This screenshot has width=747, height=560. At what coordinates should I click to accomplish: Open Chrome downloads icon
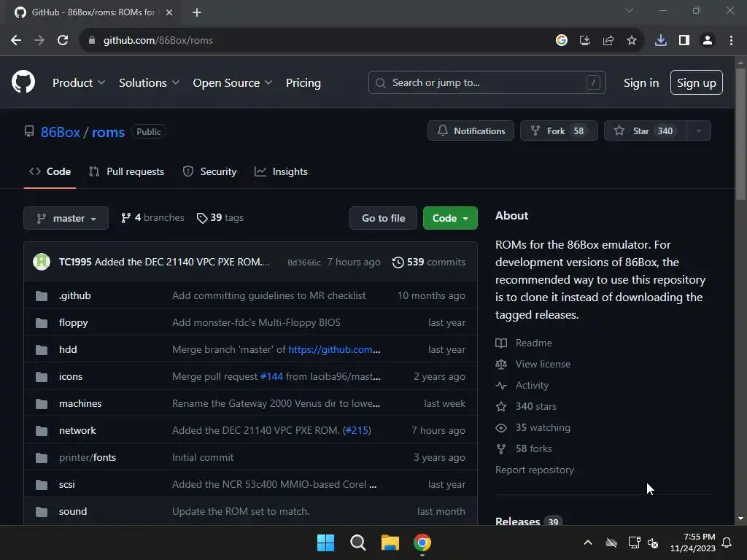661,41
